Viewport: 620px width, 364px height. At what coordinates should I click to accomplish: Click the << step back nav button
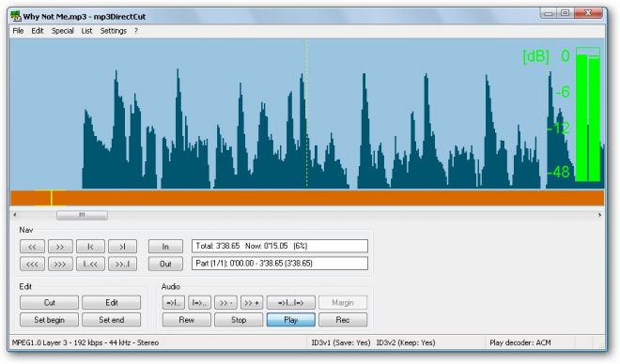pyautogui.click(x=32, y=247)
